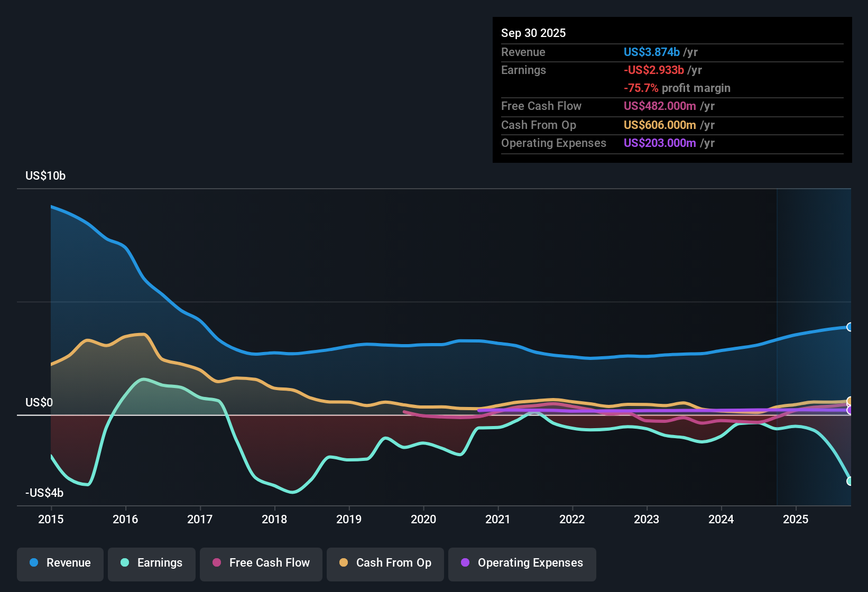The image size is (868, 592).
Task: Click the US$0 axis label
Action: click(x=39, y=402)
